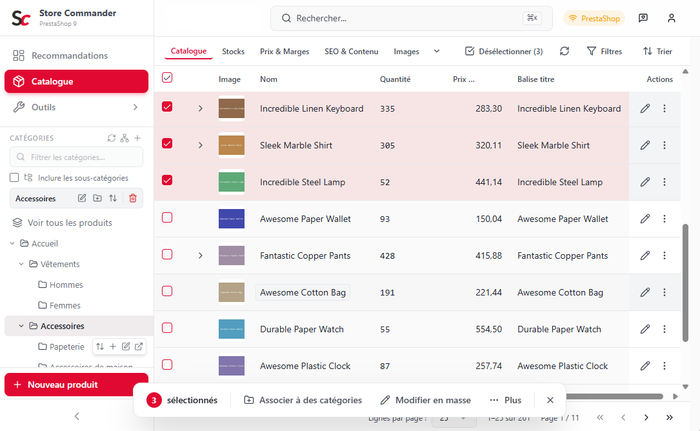Click Désélectionner (3) button
The height and width of the screenshot is (431, 700).
click(x=504, y=51)
